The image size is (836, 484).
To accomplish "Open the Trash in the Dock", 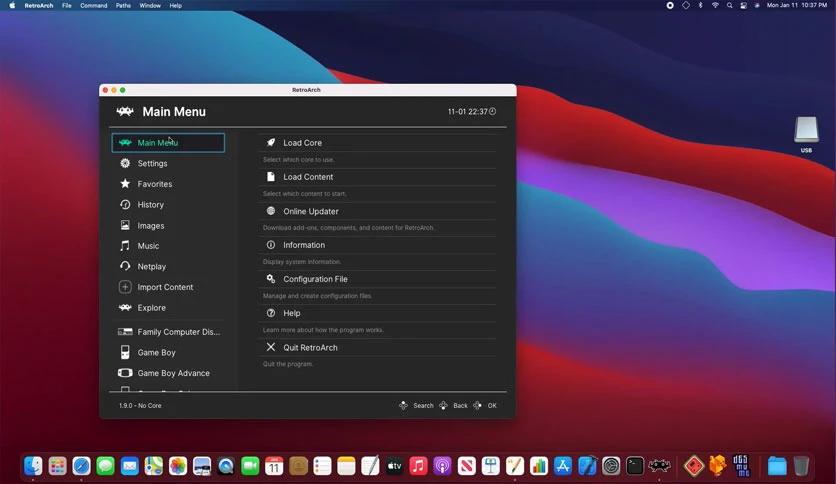I will [x=801, y=466].
